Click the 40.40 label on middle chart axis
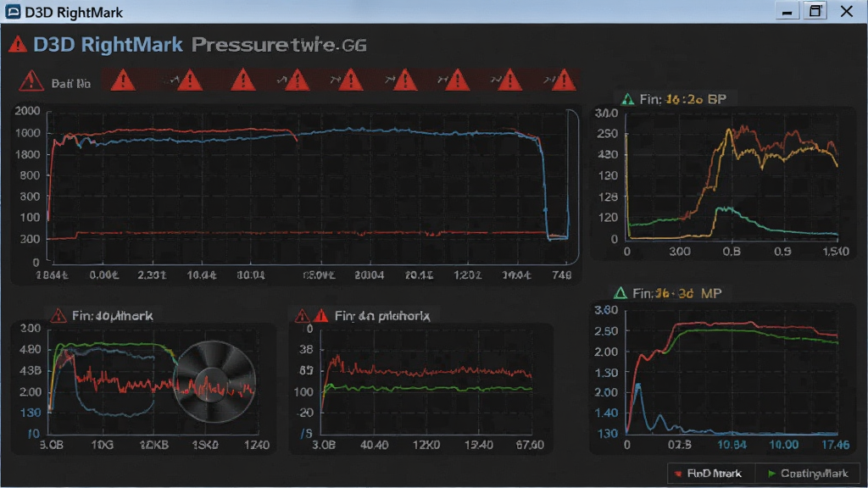The width and height of the screenshot is (868, 488). (374, 445)
